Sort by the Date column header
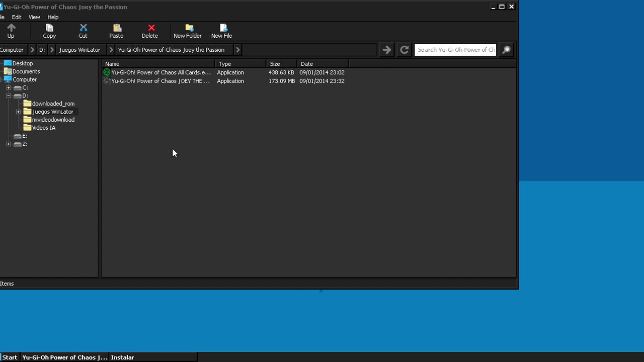Viewport: 644px width, 362px height. tap(323, 64)
